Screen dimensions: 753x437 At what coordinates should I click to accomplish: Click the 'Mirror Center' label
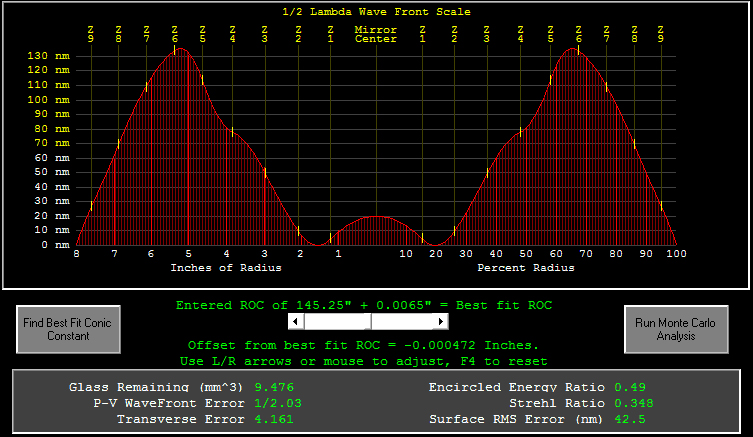(x=376, y=34)
